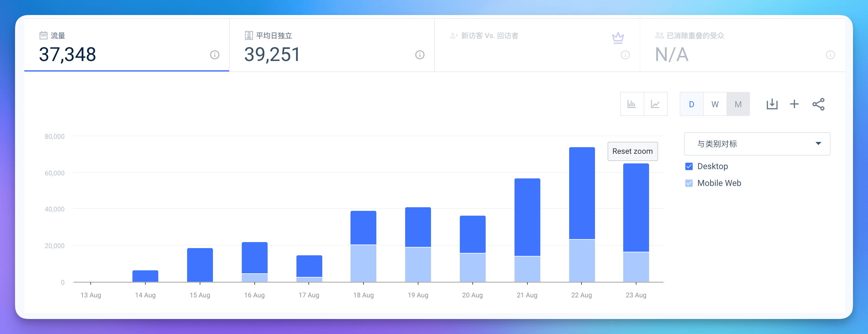Click the info icon on 已消除重叠的受众 card
This screenshot has width=868, height=334.
[830, 55]
